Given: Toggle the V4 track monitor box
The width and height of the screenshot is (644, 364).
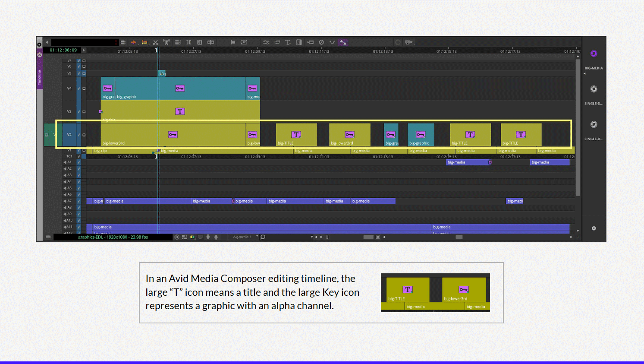Looking at the screenshot, I should (x=84, y=89).
